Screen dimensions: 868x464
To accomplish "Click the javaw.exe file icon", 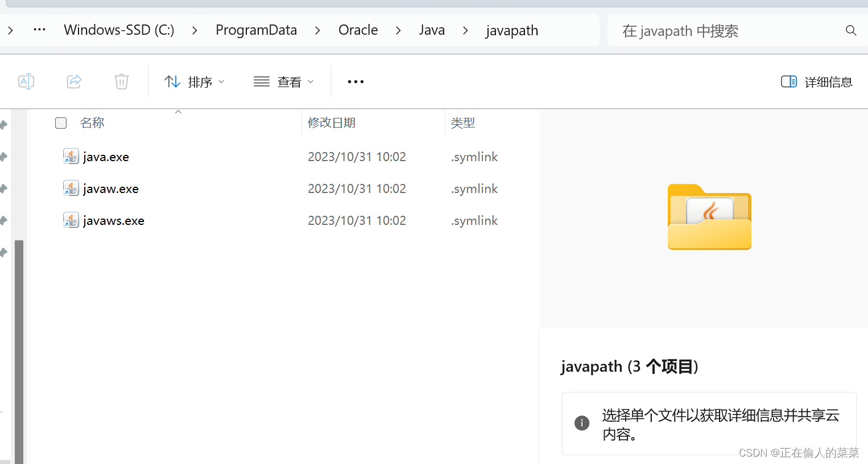I will 71,188.
